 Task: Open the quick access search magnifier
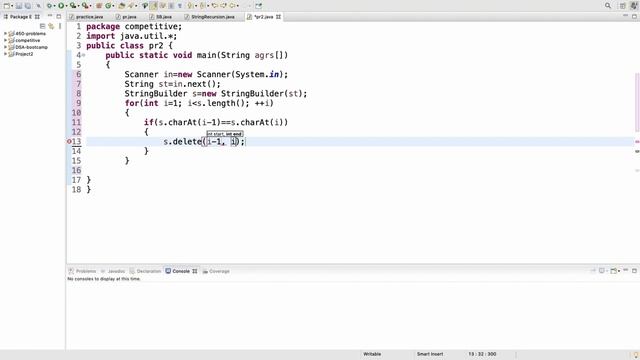608,6
